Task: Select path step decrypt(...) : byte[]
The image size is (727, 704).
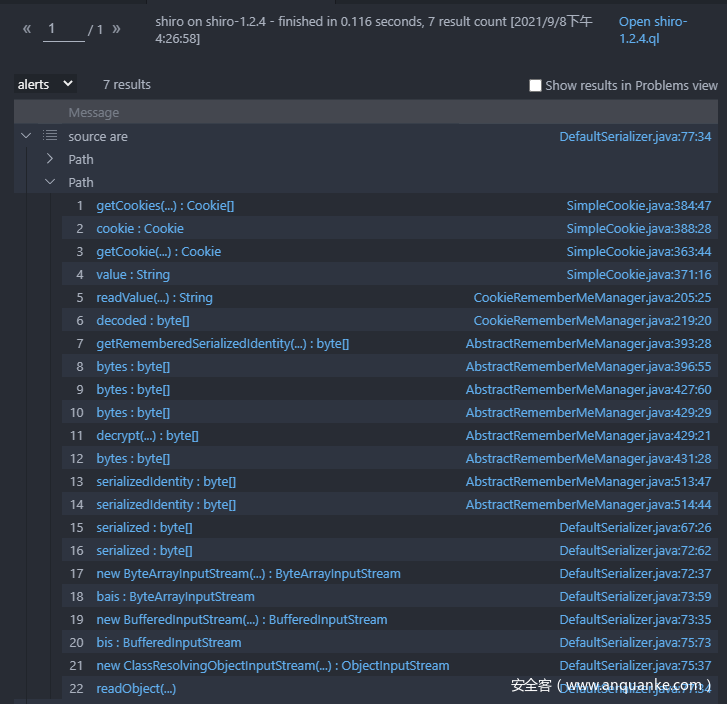Action: point(147,435)
